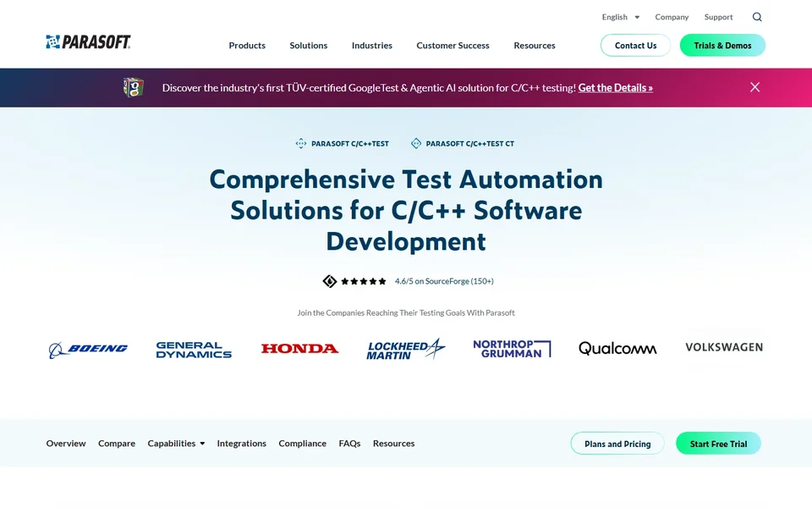This screenshot has height=508, width=812.
Task: Click the PARASOFT C/C++TEST label
Action: pos(350,144)
